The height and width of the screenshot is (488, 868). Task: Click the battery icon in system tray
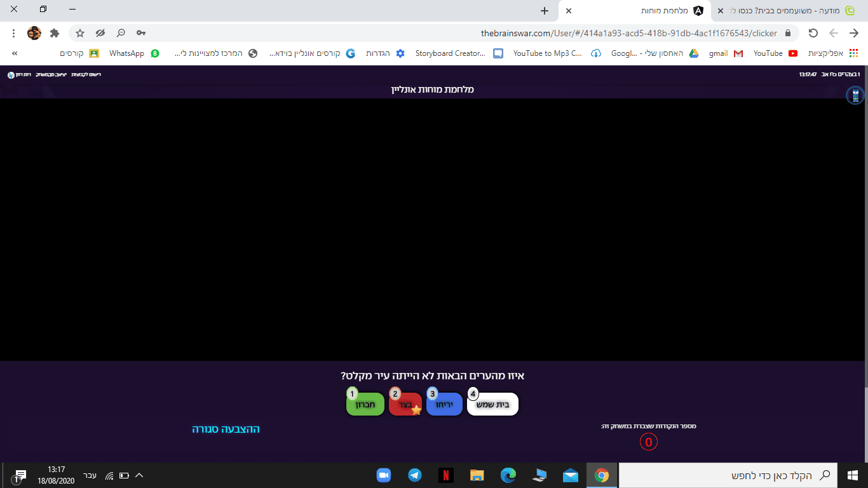point(124,475)
